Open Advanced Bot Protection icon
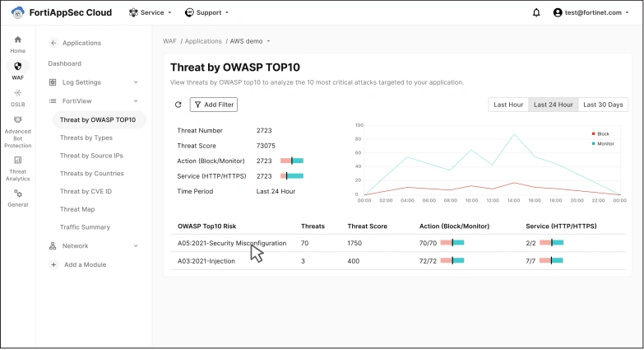This screenshot has width=644, height=350. pyautogui.click(x=17, y=120)
